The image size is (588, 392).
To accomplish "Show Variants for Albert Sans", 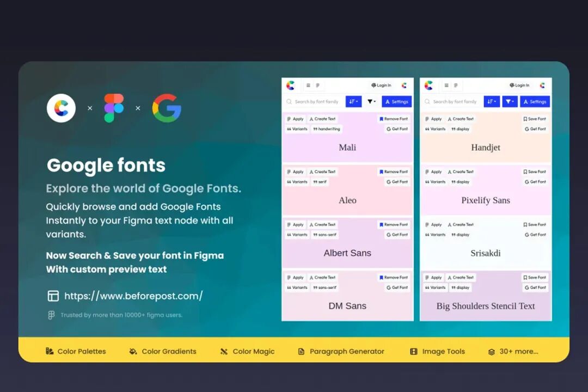I will pos(297,235).
